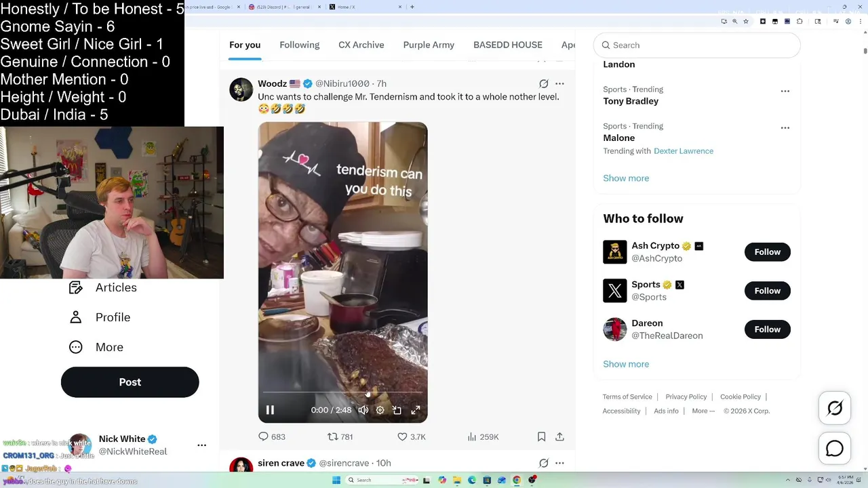868x488 pixels.
Task: Open the siren crave username
Action: [x=281, y=463]
